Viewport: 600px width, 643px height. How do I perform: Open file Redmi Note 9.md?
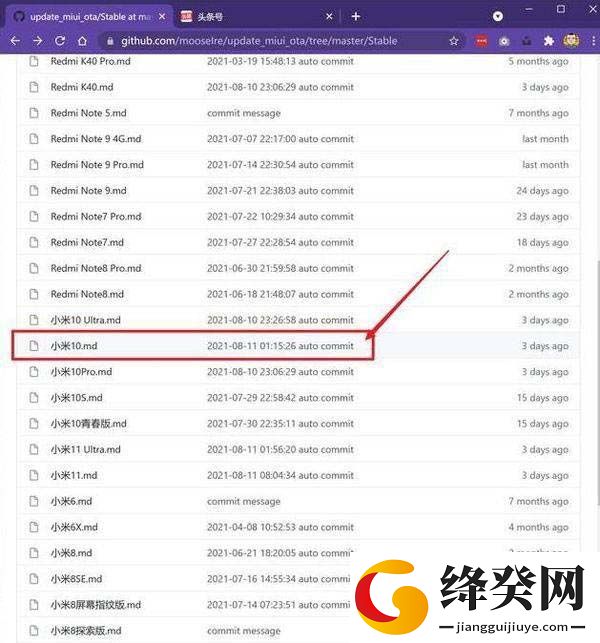pos(89,191)
